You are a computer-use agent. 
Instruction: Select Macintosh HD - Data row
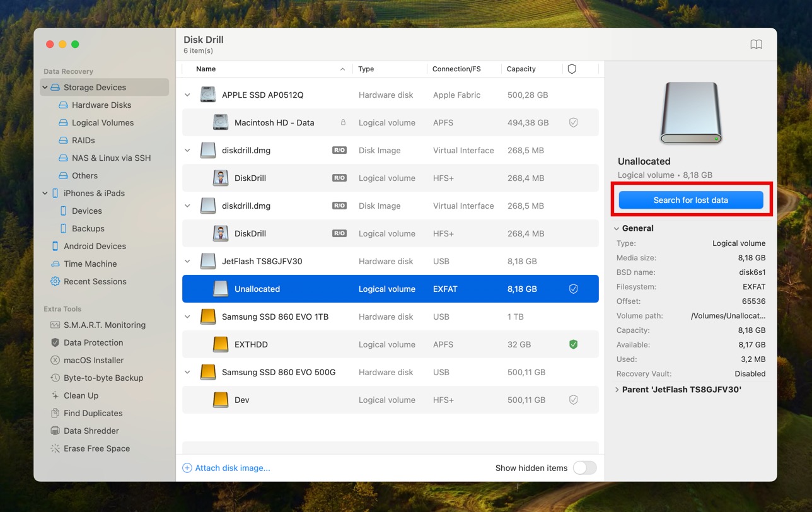point(390,122)
